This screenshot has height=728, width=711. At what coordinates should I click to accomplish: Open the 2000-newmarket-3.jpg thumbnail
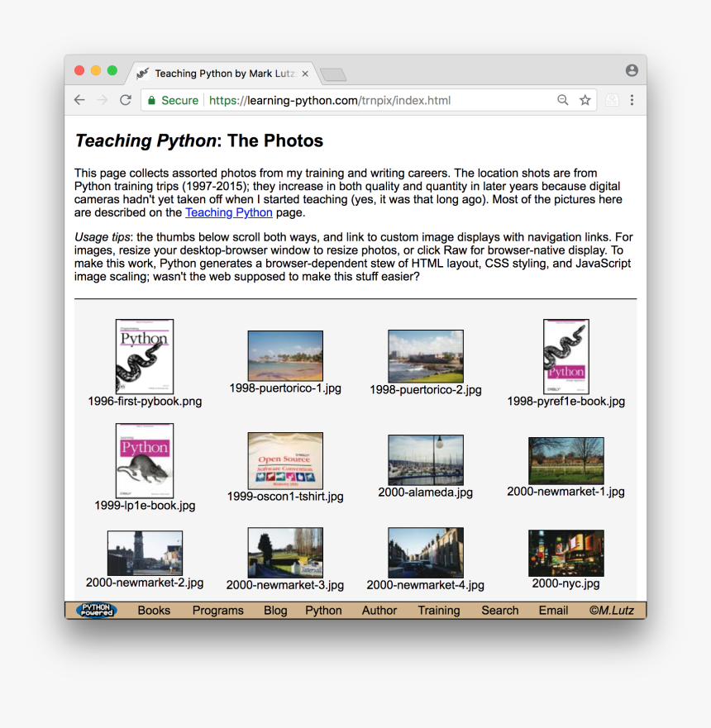click(x=285, y=553)
